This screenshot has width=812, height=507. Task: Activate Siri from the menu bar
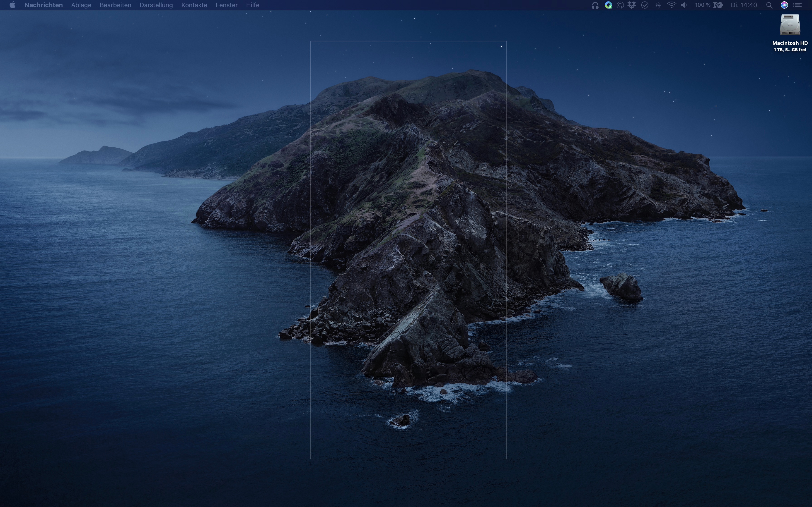[784, 5]
